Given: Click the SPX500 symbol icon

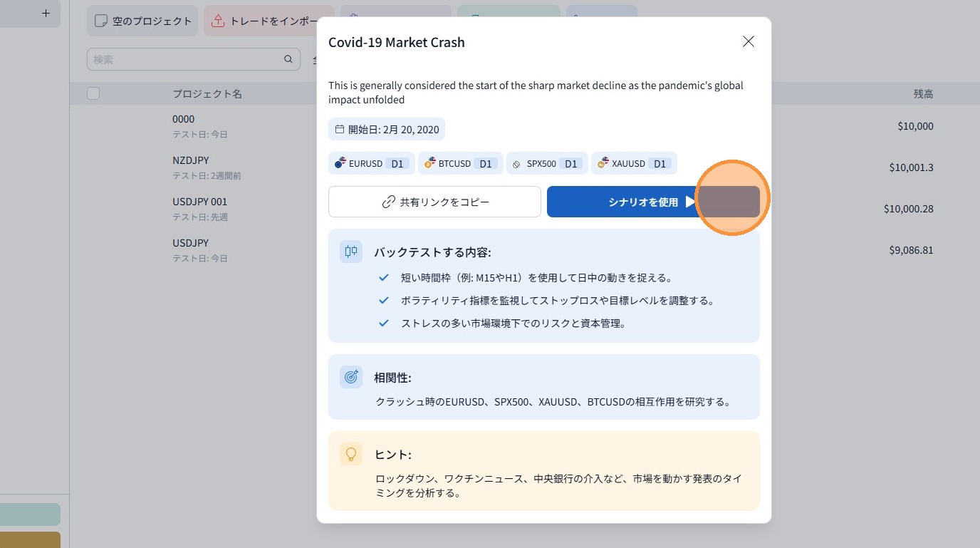Looking at the screenshot, I should click(x=517, y=164).
